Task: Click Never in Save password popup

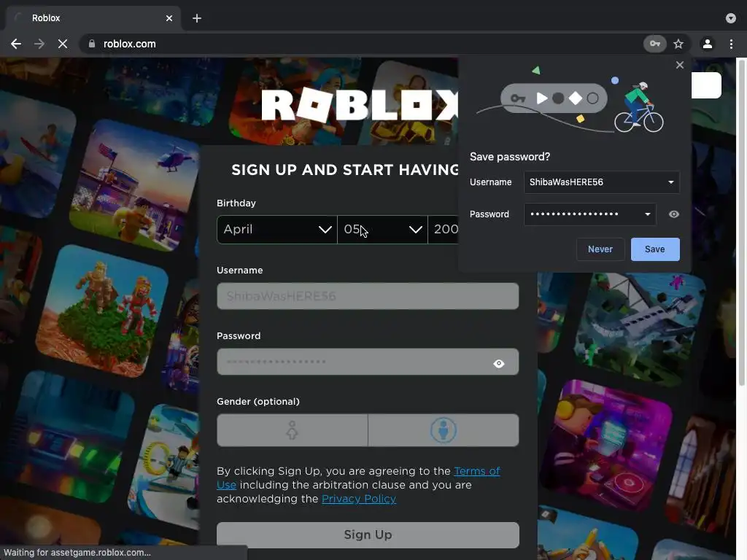Action: click(x=600, y=249)
